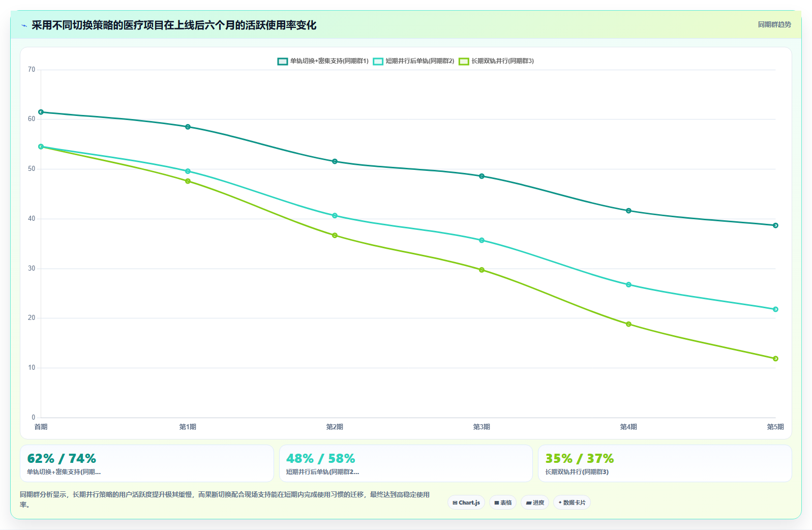Image resolution: width=812 pixels, height=530 pixels.
Task: Click the y-axis tick label 40
Action: pyautogui.click(x=32, y=219)
